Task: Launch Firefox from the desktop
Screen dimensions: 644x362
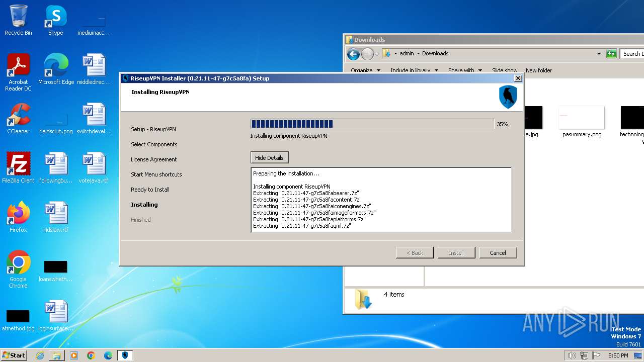Action: [18, 217]
